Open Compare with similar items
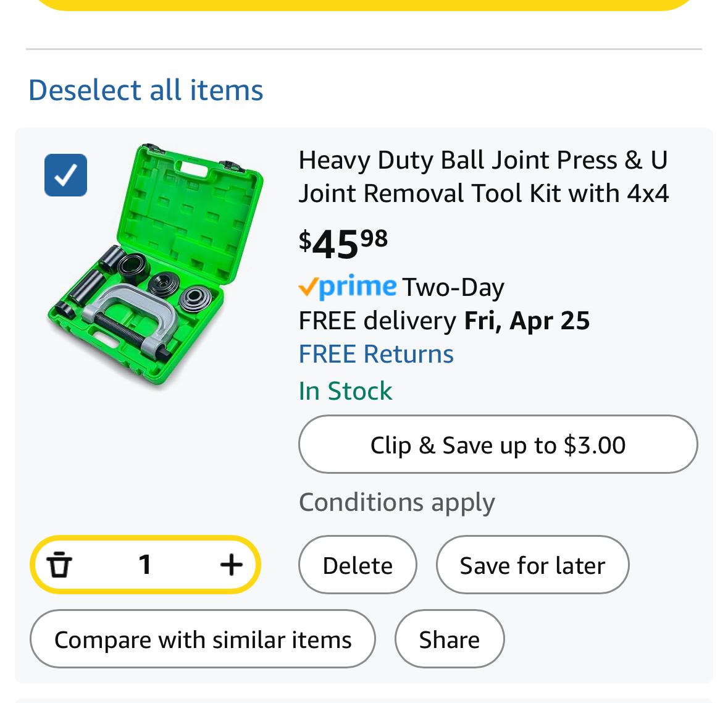Image resolution: width=728 pixels, height=703 pixels. pos(203,639)
